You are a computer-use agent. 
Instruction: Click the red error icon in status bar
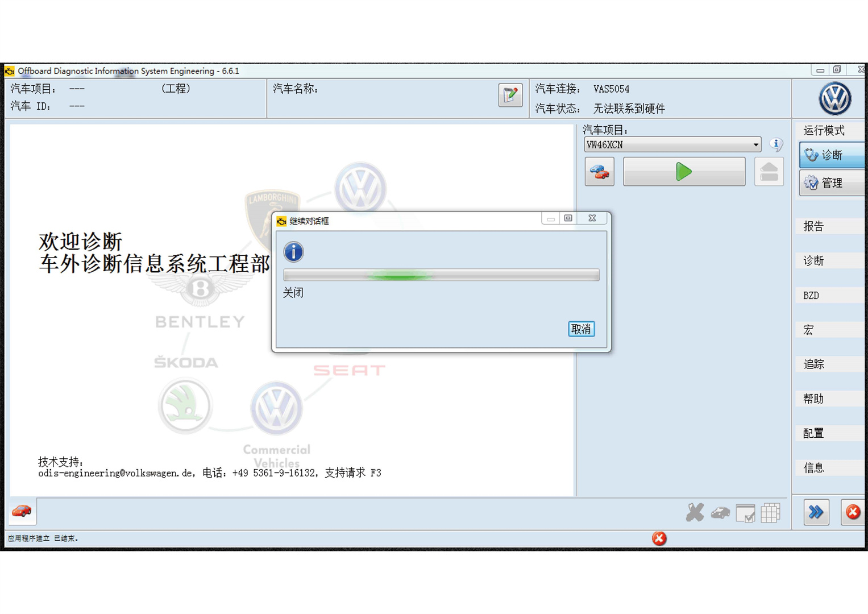659,538
